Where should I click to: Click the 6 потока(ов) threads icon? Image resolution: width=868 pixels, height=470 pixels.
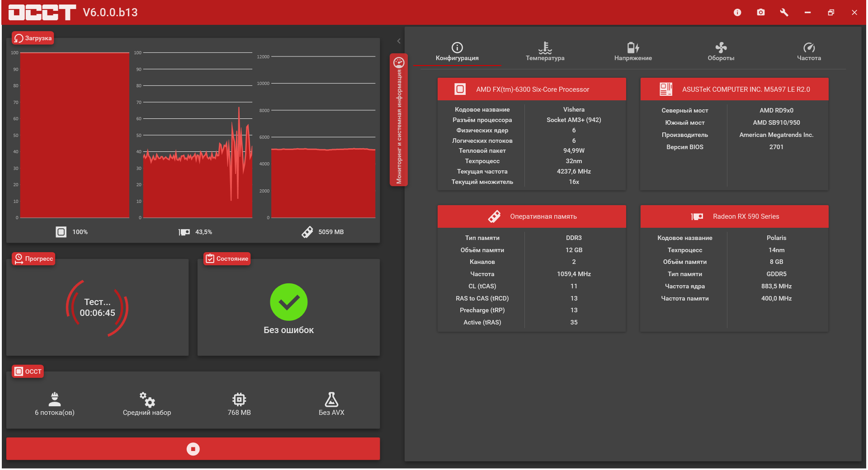coord(55,399)
